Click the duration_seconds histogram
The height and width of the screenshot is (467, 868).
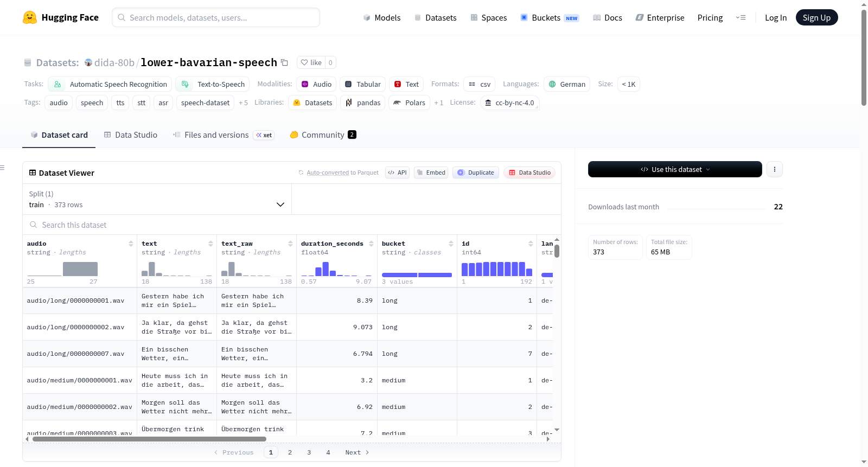(336, 268)
